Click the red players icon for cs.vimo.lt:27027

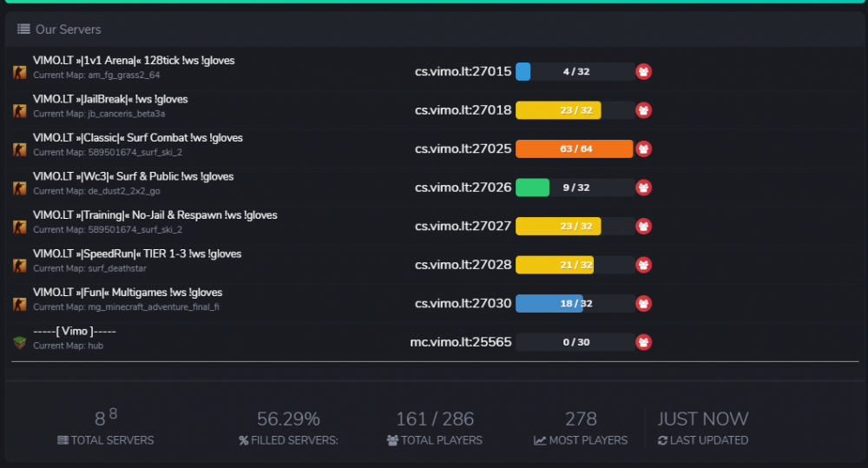click(643, 226)
